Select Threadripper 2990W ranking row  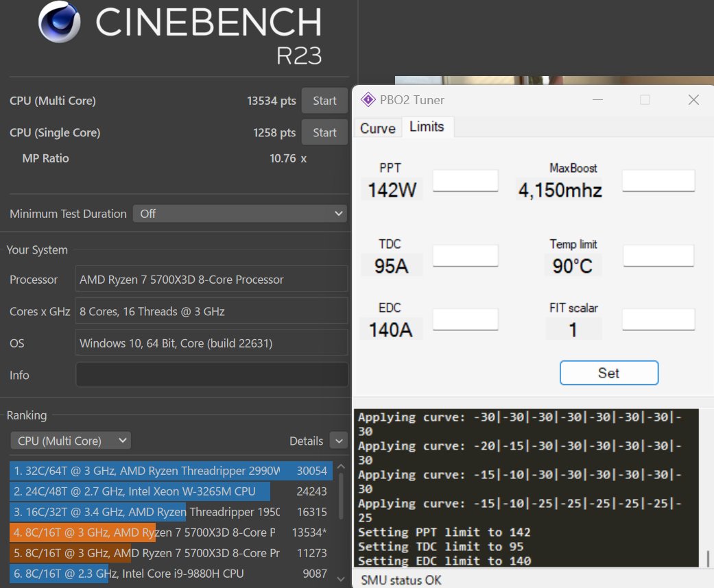point(171,471)
